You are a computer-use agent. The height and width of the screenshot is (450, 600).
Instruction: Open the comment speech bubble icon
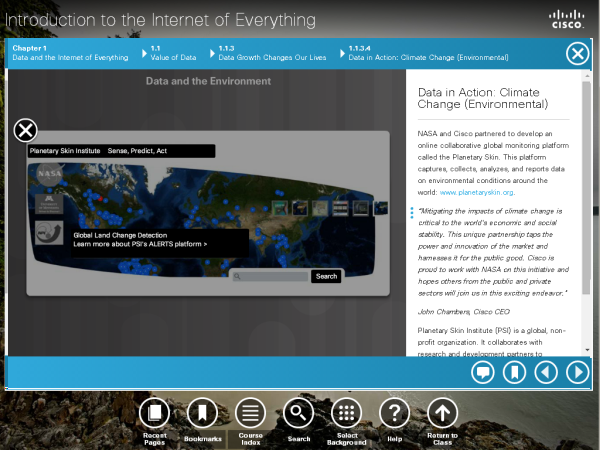pos(483,373)
